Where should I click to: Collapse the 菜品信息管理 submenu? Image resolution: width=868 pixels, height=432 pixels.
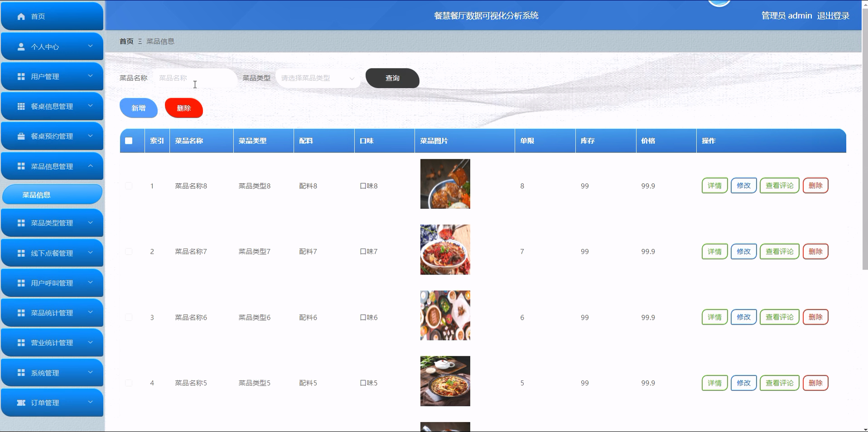[x=51, y=166]
